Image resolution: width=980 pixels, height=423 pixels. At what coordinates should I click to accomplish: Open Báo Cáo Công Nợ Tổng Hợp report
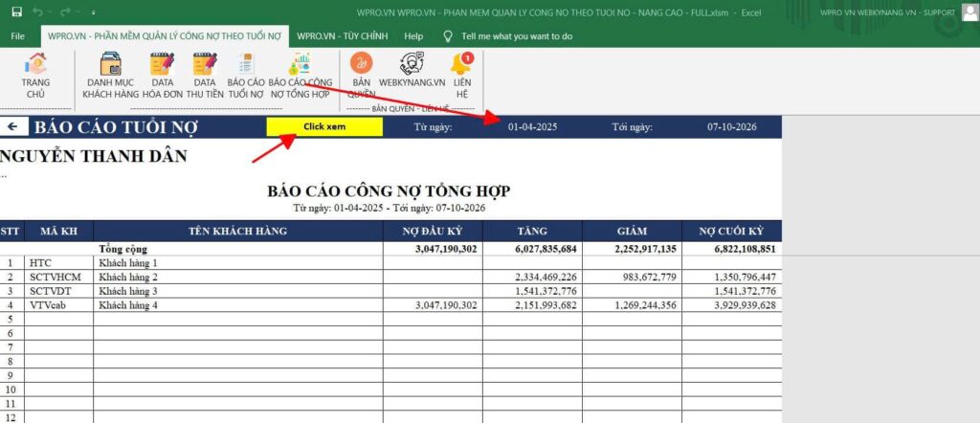(x=300, y=75)
